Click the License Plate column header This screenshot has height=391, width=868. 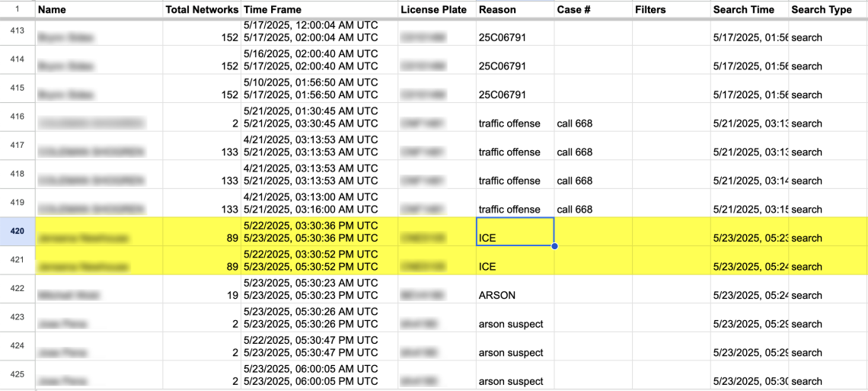point(437,10)
